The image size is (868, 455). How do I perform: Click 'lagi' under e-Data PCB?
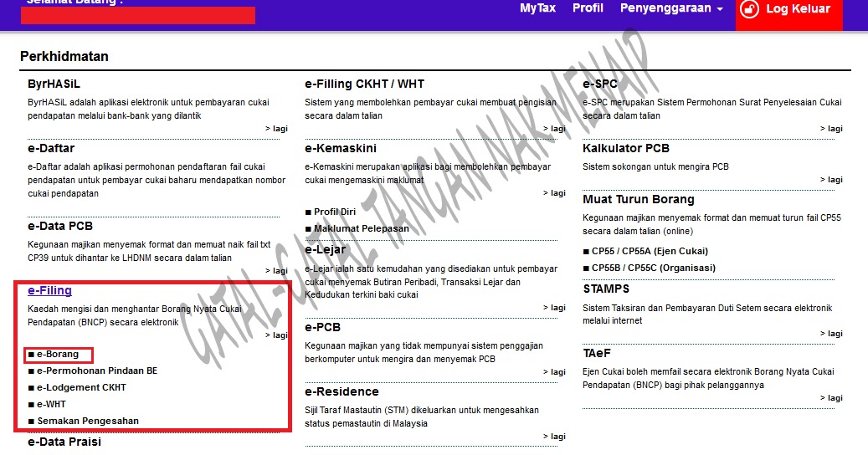276,270
